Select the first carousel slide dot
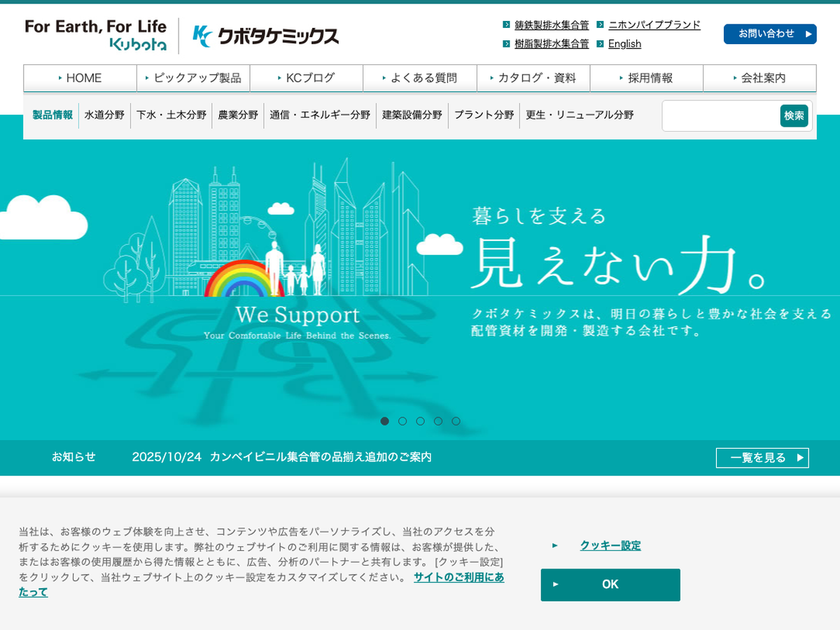Viewport: 840px width, 630px height. coord(385,421)
